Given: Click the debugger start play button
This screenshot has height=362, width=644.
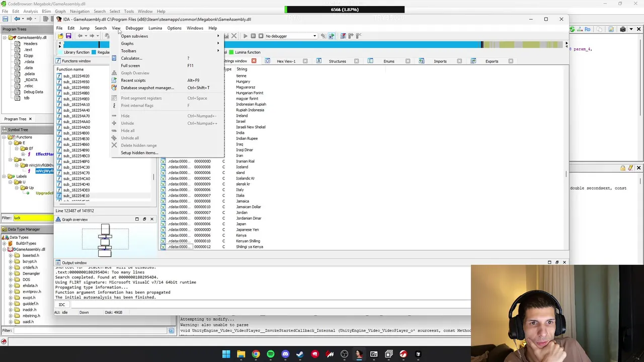Looking at the screenshot, I should (245, 36).
